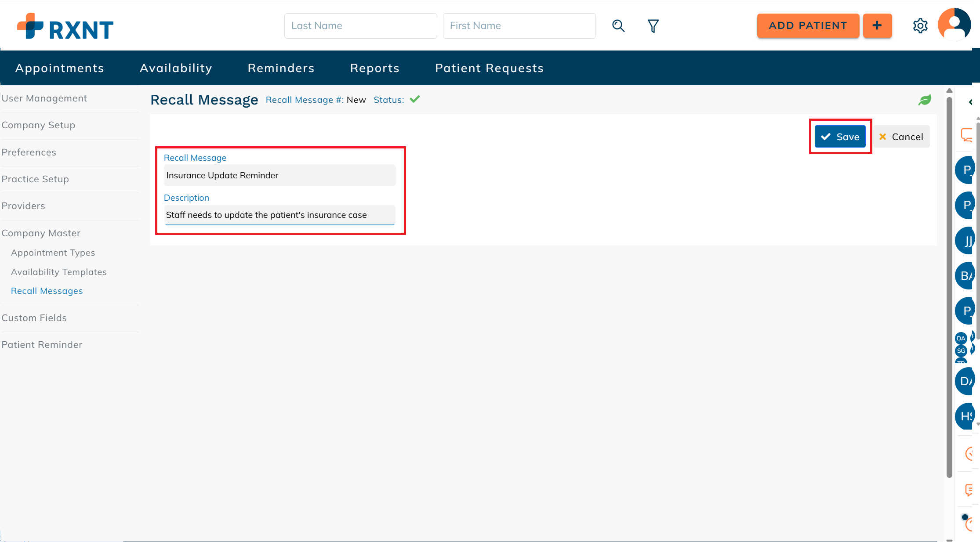Open chat bubbles icon in right sidebar
Screen dimensions: 980x542
[967, 135]
